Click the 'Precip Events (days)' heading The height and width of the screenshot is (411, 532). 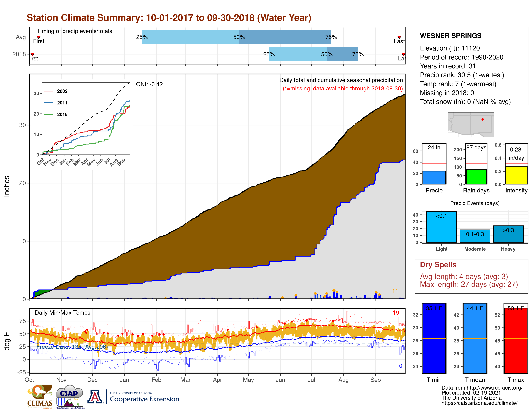[x=475, y=203]
